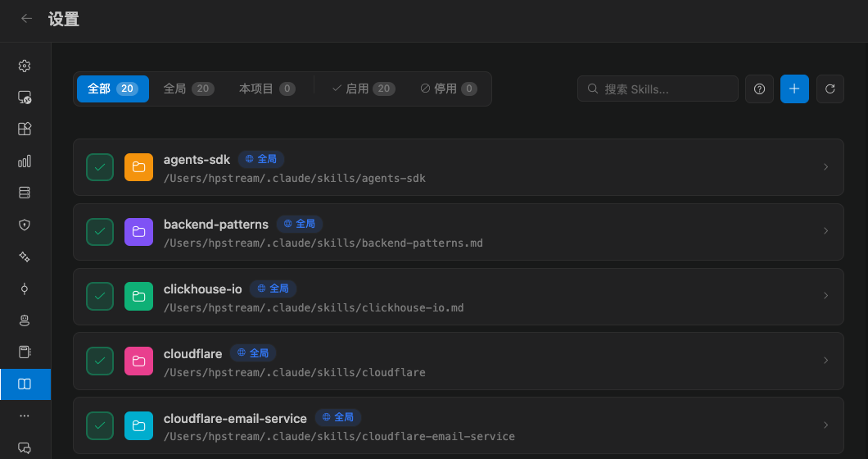Viewport: 868px width, 459px height.
Task: Toggle the backend-patterns enabled checkbox
Action: 100,232
